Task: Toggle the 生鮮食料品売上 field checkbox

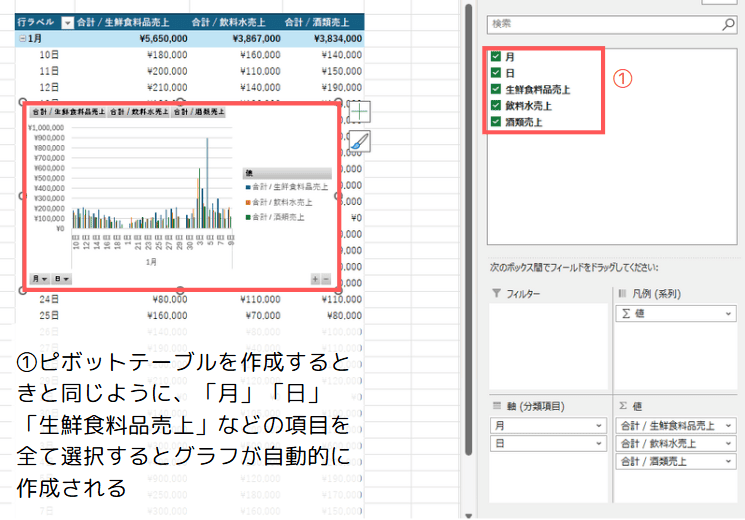Action: (496, 89)
